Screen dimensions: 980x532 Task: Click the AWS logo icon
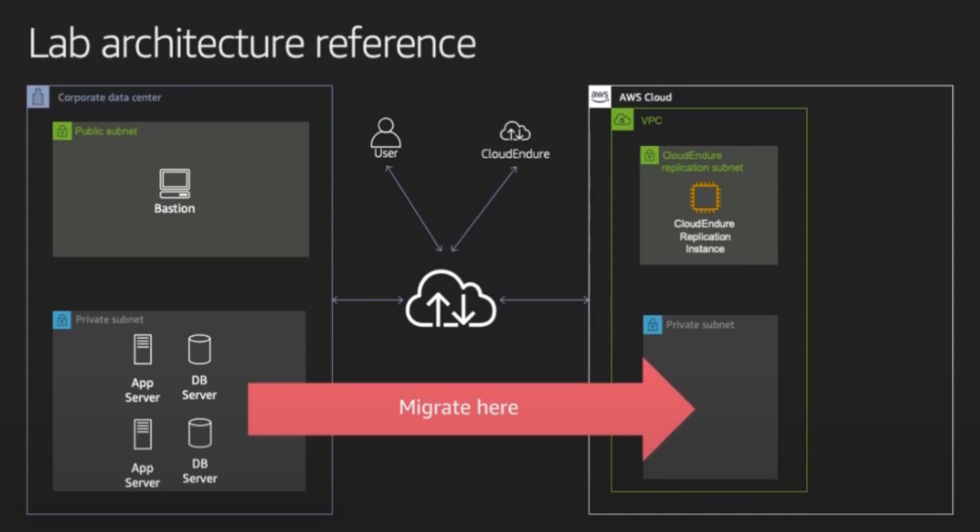(x=600, y=97)
